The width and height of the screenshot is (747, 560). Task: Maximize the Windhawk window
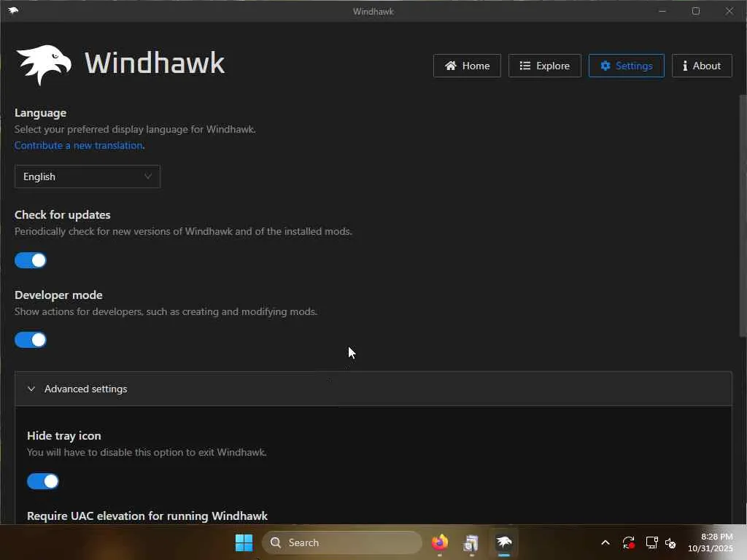point(695,11)
